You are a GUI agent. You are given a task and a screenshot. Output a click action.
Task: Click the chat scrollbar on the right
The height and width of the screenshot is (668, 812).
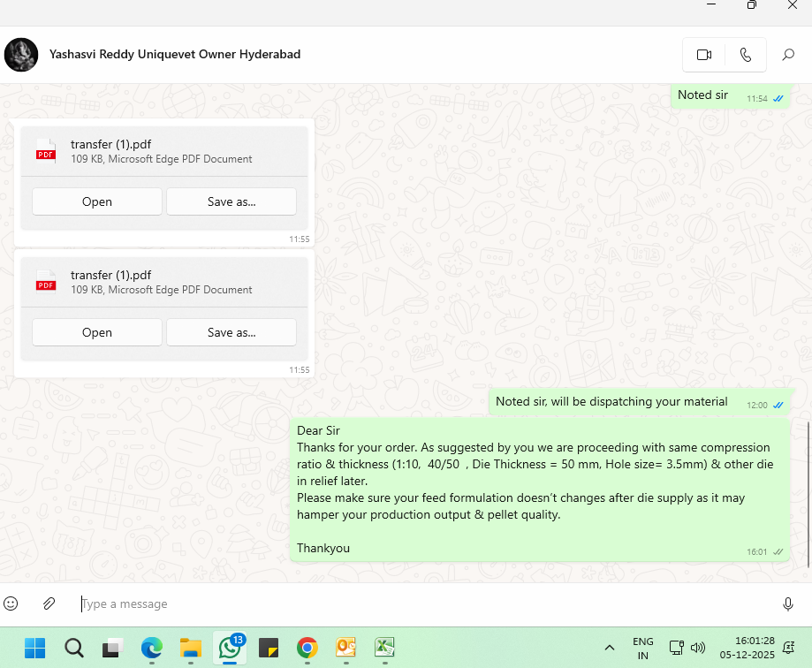tap(808, 495)
